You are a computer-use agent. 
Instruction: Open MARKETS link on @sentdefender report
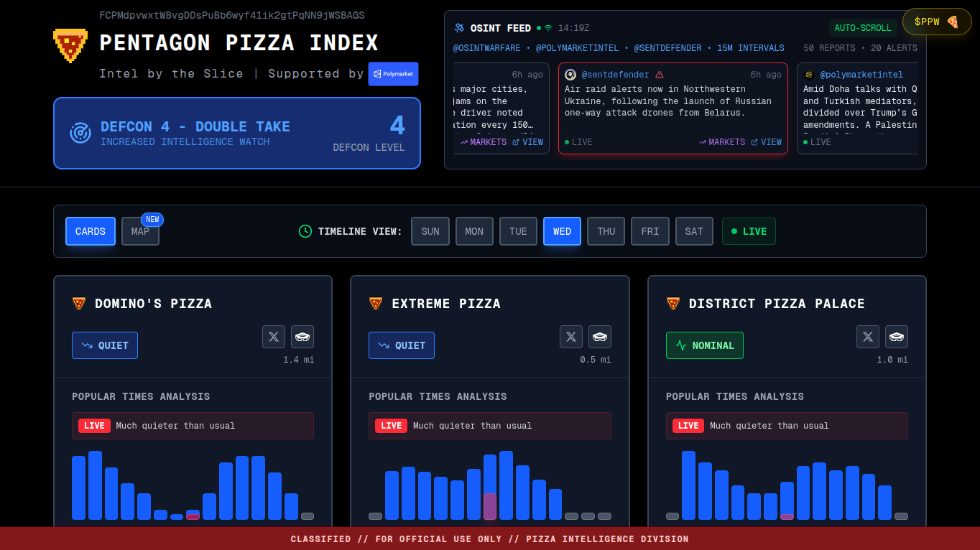pyautogui.click(x=722, y=142)
